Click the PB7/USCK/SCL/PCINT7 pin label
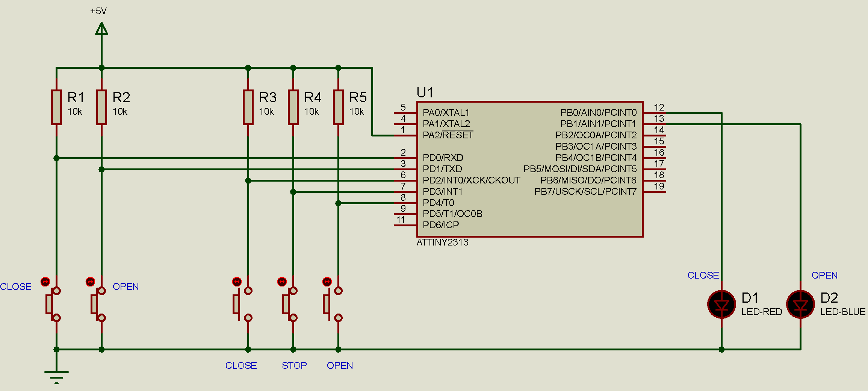Image resolution: width=868 pixels, height=391 pixels. (x=585, y=191)
